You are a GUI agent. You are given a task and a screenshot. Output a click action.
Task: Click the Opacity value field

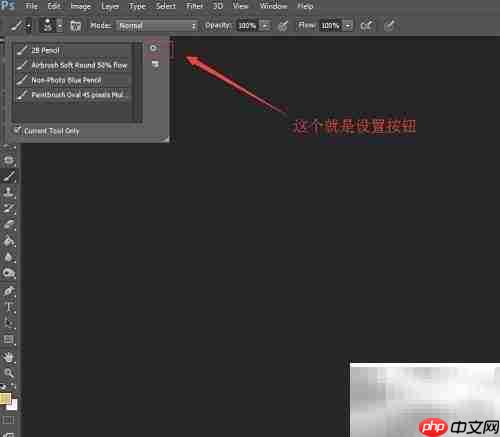tap(247, 26)
